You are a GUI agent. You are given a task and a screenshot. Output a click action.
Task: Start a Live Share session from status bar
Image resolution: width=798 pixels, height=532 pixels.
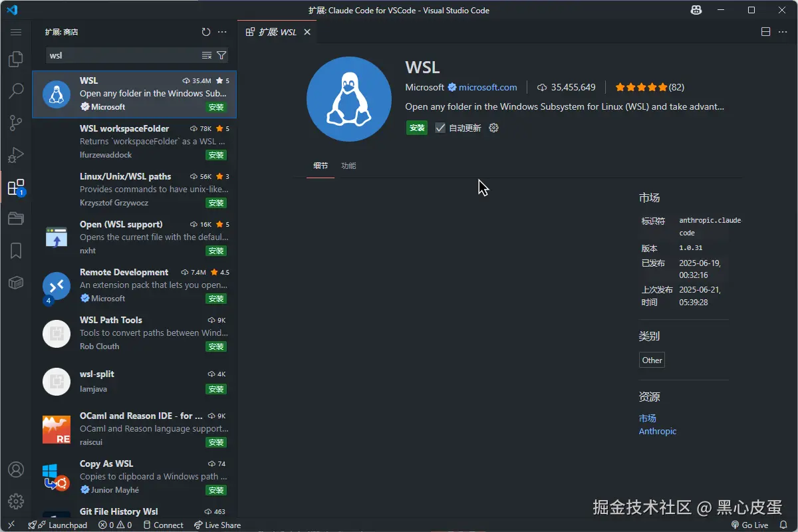(217, 525)
